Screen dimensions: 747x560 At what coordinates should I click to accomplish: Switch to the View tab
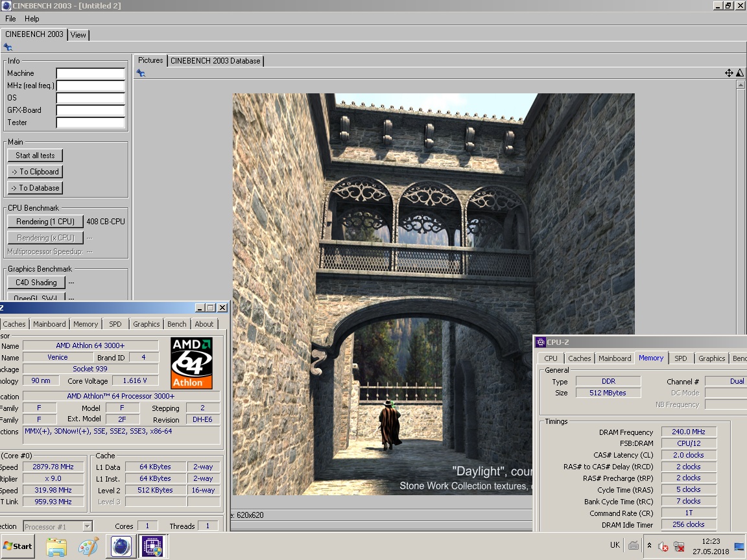(78, 35)
